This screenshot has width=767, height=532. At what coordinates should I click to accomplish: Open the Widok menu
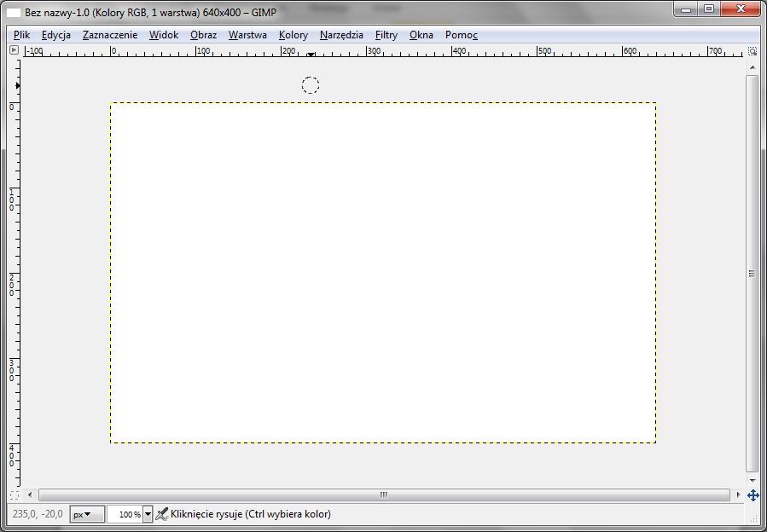(163, 35)
